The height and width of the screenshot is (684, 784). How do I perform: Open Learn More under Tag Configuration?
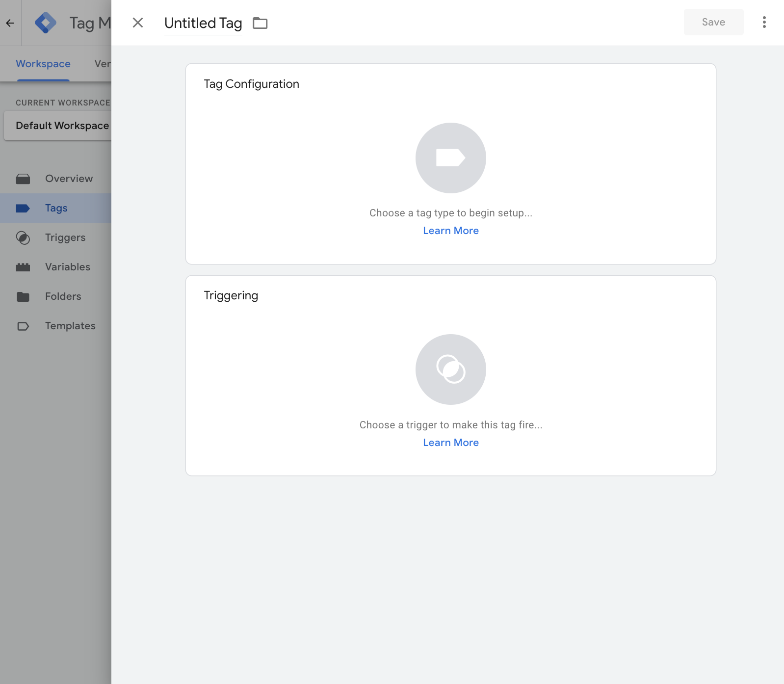tap(450, 231)
